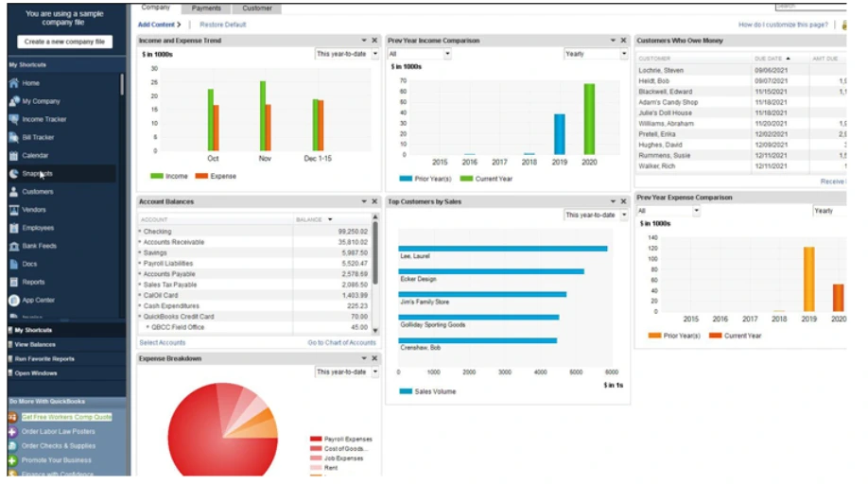Open Yearly dropdown in Prev Year Income Comparison

tap(596, 54)
